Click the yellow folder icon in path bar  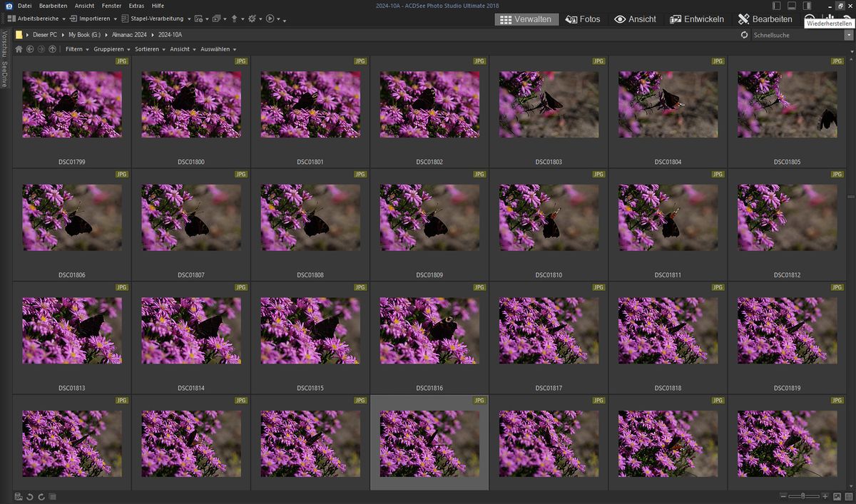[x=19, y=34]
